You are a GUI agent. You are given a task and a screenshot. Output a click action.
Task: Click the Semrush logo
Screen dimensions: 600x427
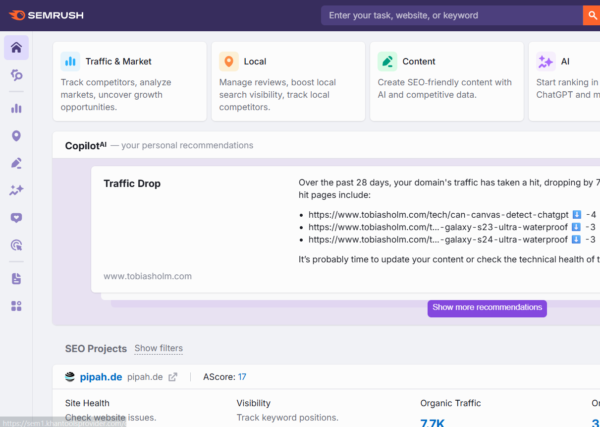point(46,15)
